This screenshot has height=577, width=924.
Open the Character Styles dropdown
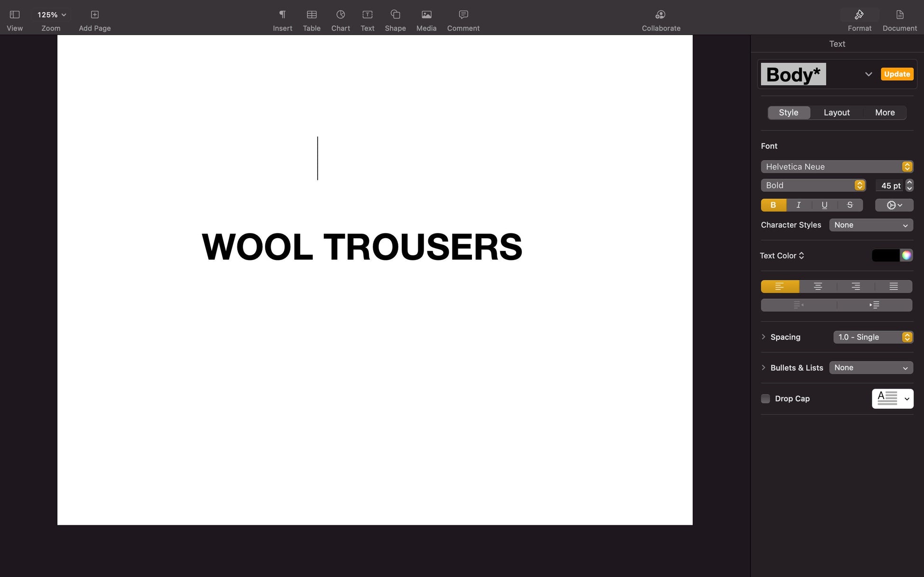[x=871, y=225]
